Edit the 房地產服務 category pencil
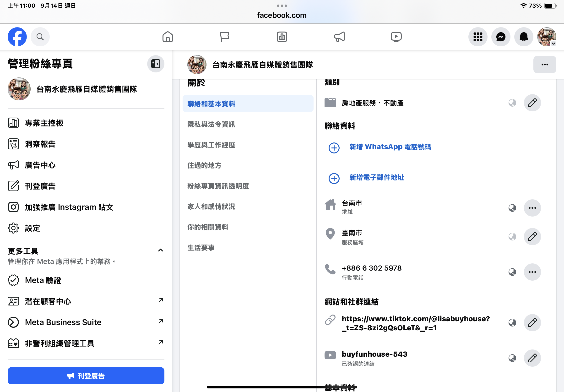 532,103
